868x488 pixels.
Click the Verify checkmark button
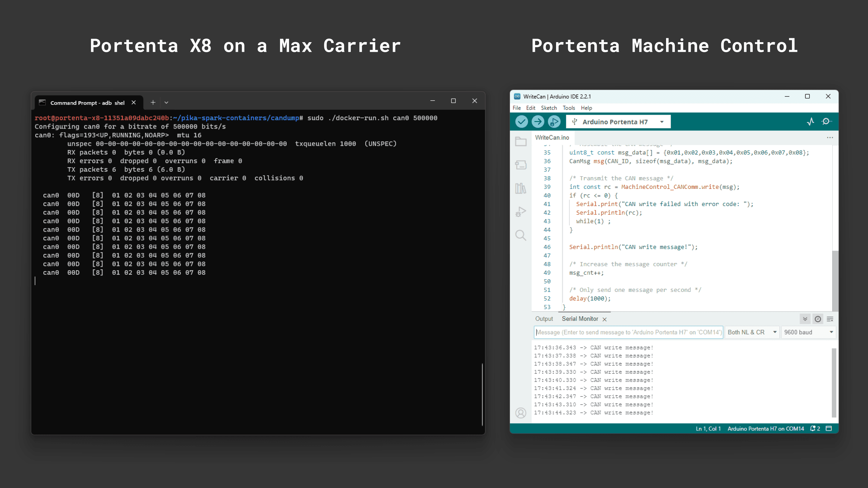pos(521,122)
